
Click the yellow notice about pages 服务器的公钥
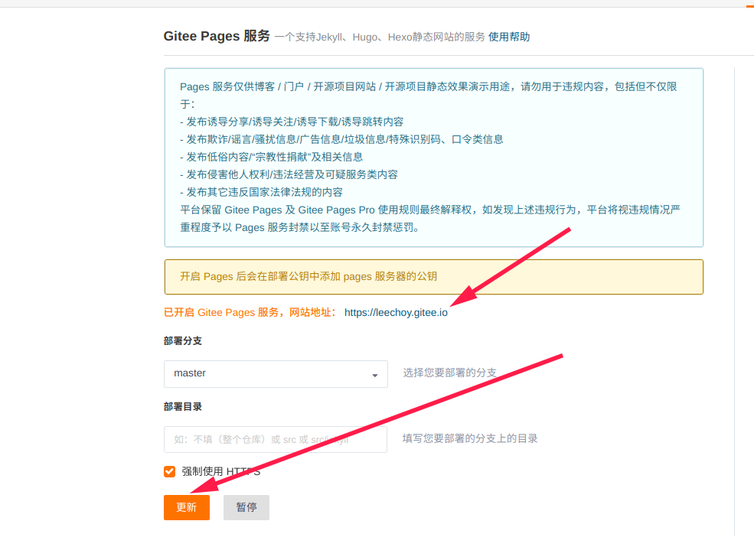[434, 277]
